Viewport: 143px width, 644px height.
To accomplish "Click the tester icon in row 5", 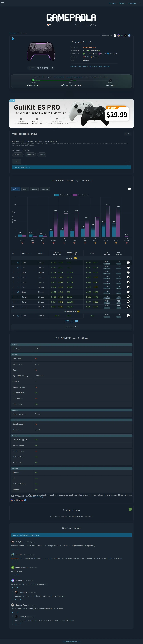I will (128, 282).
